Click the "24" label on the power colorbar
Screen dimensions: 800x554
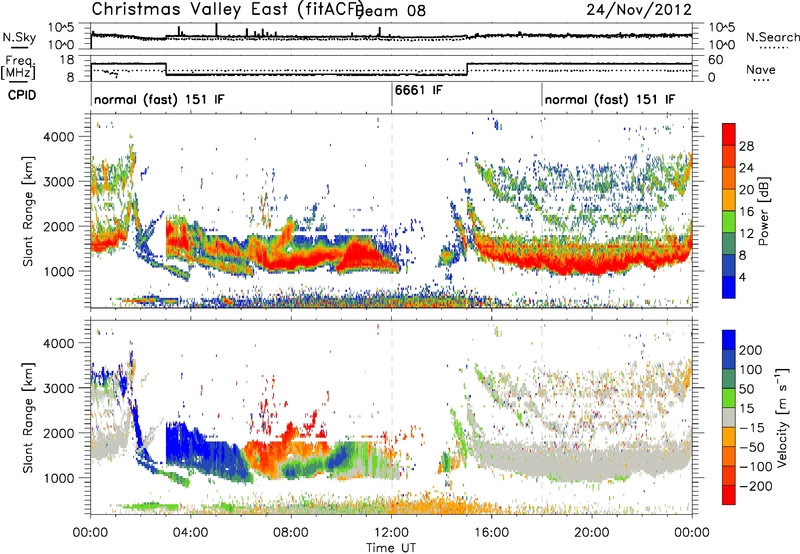point(746,168)
